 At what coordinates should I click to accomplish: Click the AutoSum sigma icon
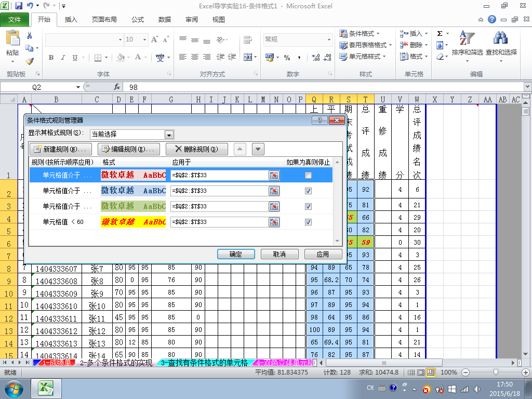[x=440, y=33]
